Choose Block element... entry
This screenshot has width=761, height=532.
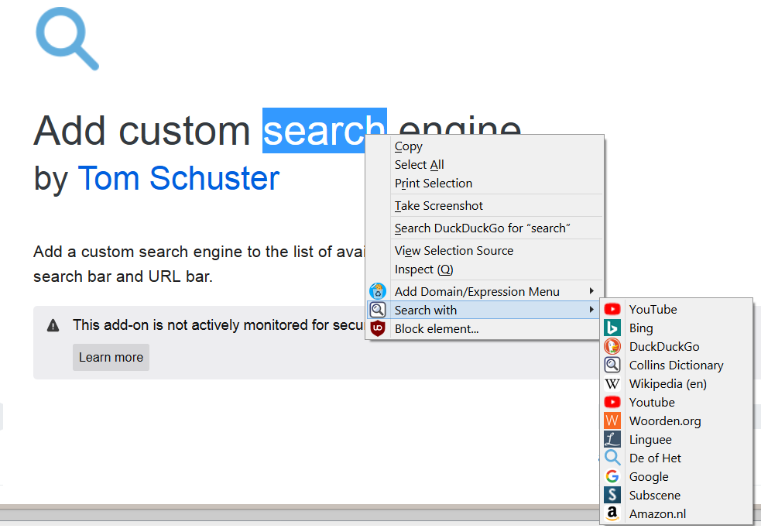pyautogui.click(x=485, y=328)
